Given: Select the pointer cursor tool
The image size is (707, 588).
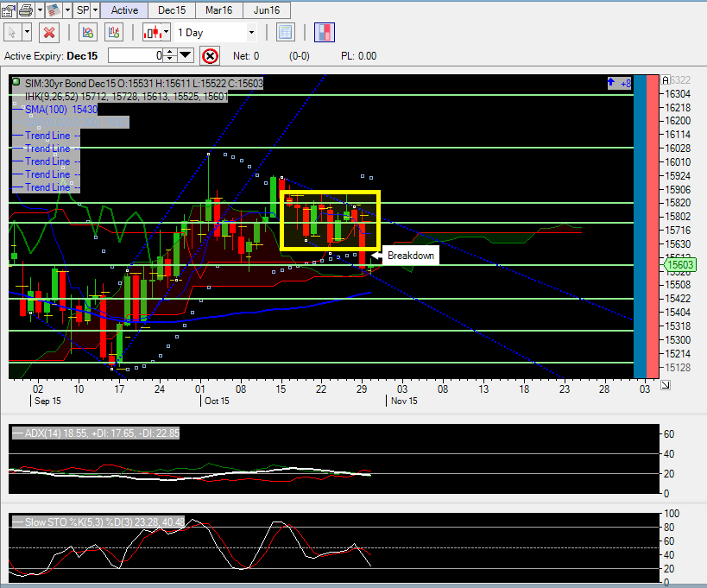Looking at the screenshot, I should click(13, 33).
